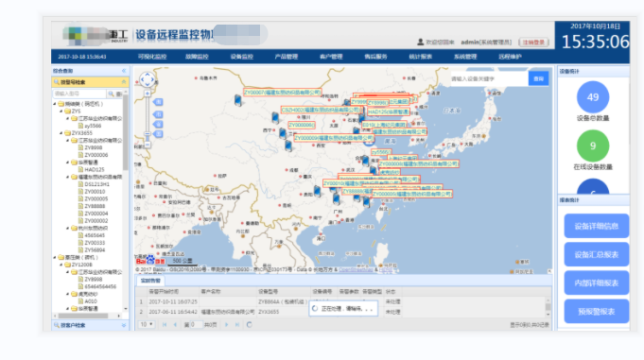Click the map pan direction control
Viewport: 644px width, 360px height.
tap(148, 79)
